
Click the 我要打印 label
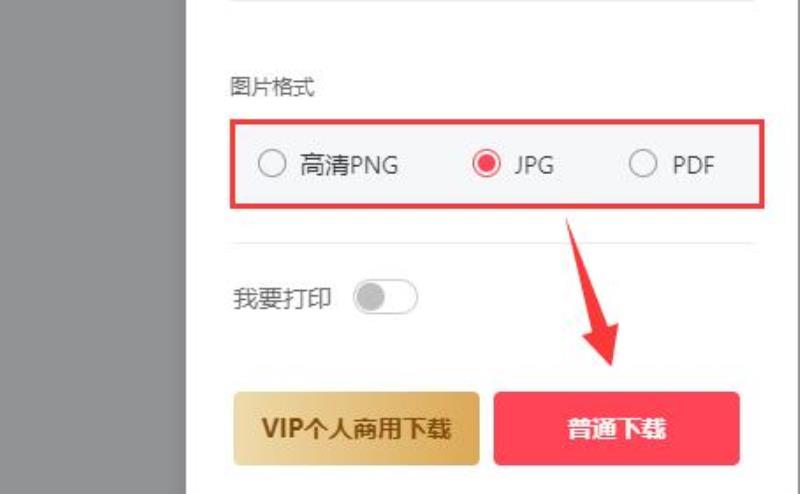[282, 299]
